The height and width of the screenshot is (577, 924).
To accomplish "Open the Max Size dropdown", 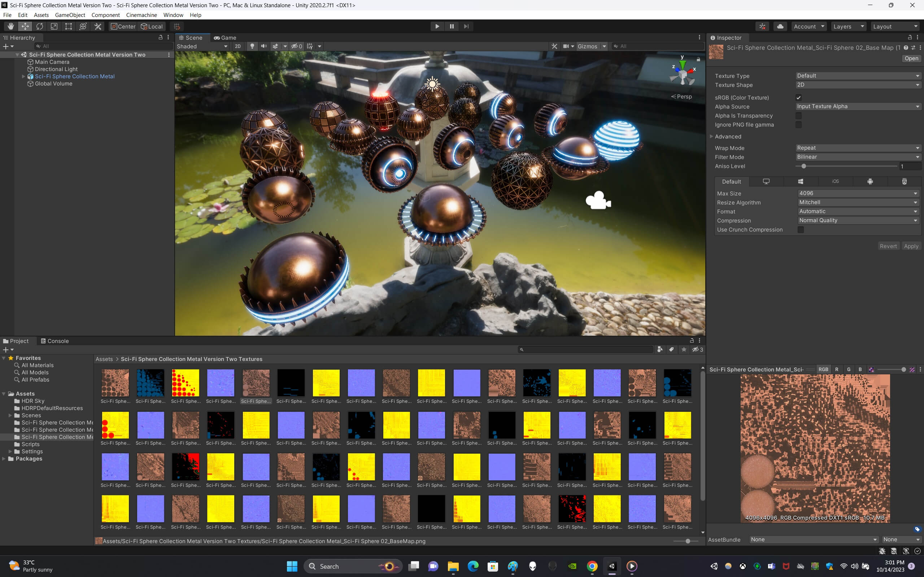I will (x=858, y=194).
